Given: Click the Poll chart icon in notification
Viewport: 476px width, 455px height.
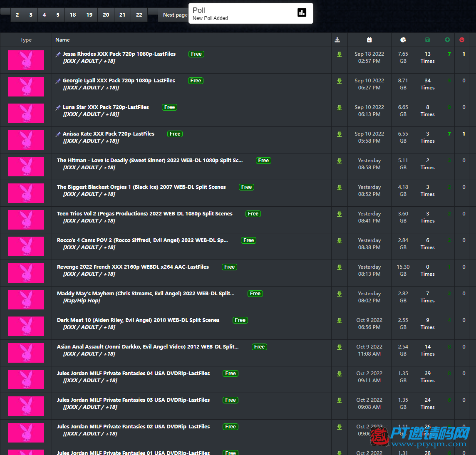Looking at the screenshot, I should point(302,12).
